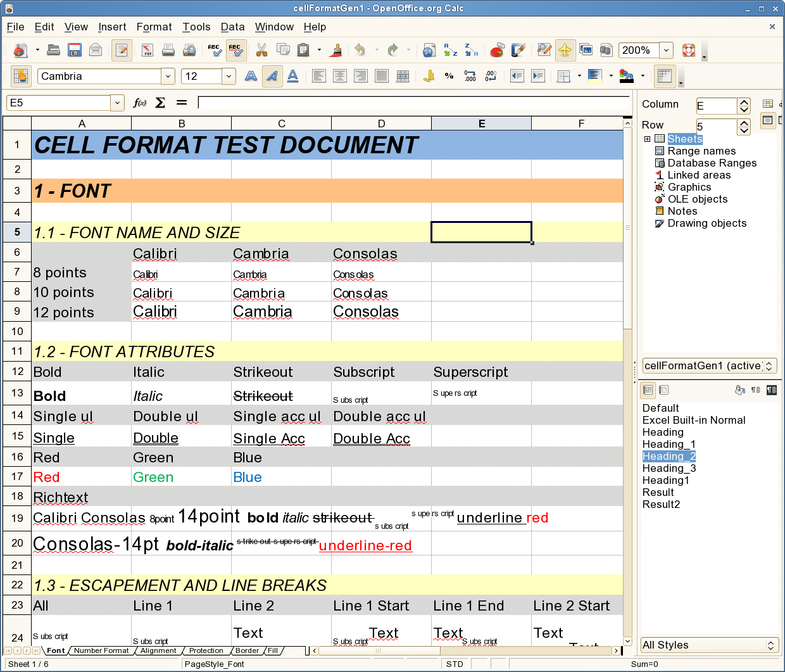Screen dimensions: 785x672
Task: Select Drawing objects in Navigator
Action: point(707,223)
